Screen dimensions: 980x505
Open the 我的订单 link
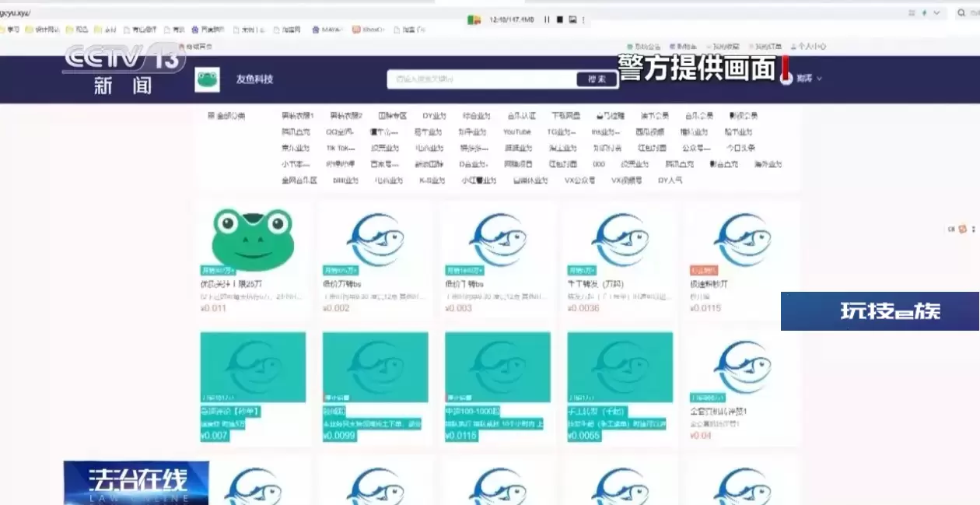click(765, 47)
